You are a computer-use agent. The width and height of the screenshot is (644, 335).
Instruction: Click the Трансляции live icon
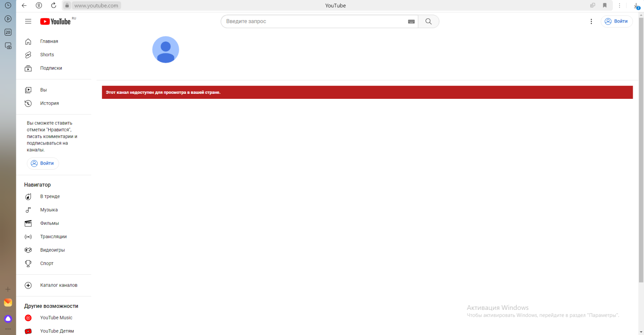(x=28, y=237)
